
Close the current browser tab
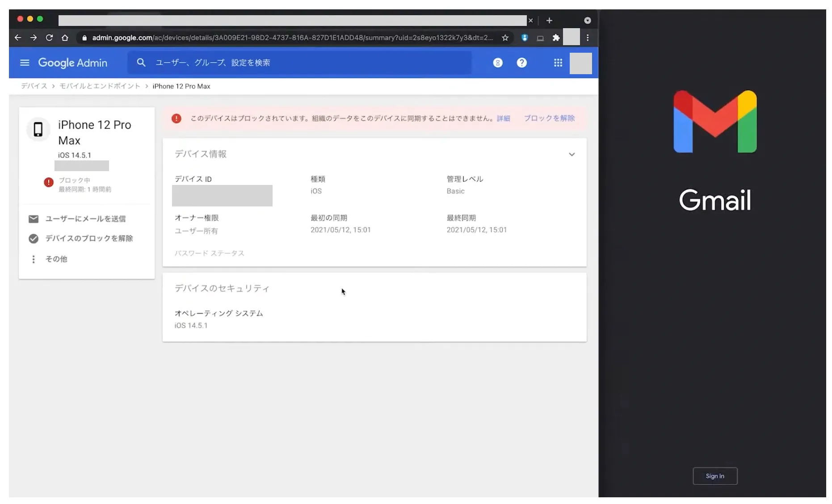tap(530, 21)
